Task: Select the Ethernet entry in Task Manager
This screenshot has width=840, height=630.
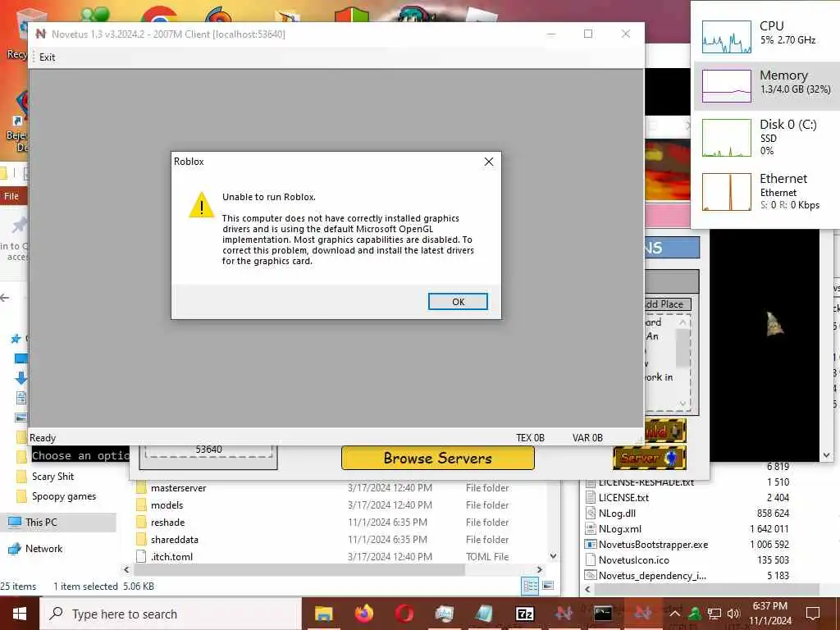Action: pyautogui.click(x=767, y=192)
